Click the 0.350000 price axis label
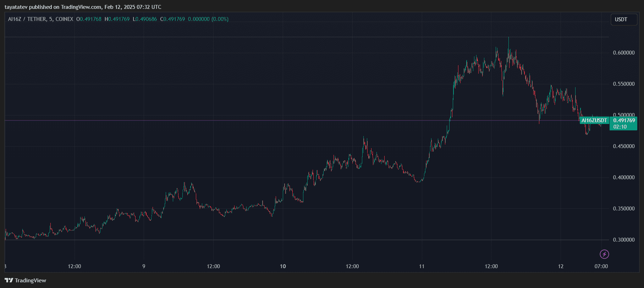The width and height of the screenshot is (644, 288). (623, 209)
